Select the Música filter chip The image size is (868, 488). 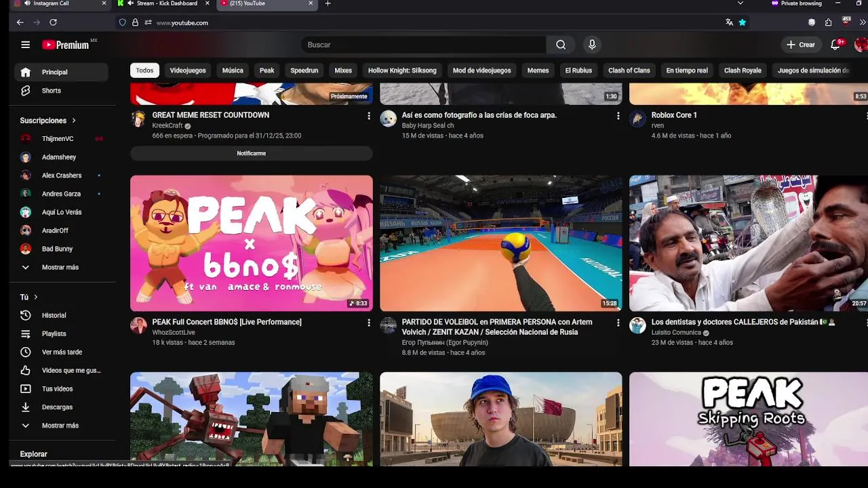coord(233,70)
